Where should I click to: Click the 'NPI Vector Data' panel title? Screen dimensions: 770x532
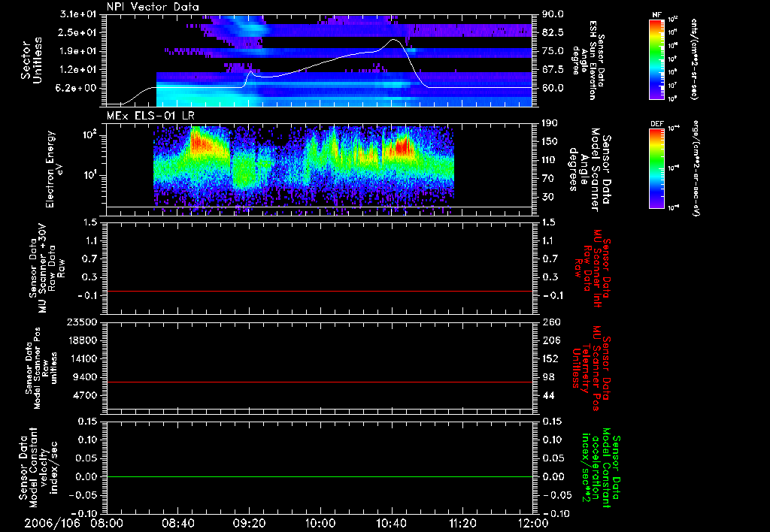(153, 7)
